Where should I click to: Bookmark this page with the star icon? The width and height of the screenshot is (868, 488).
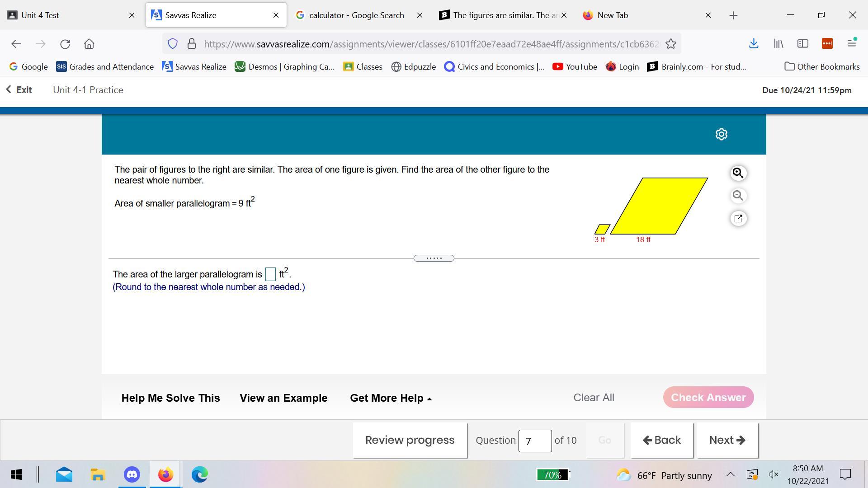[671, 44]
